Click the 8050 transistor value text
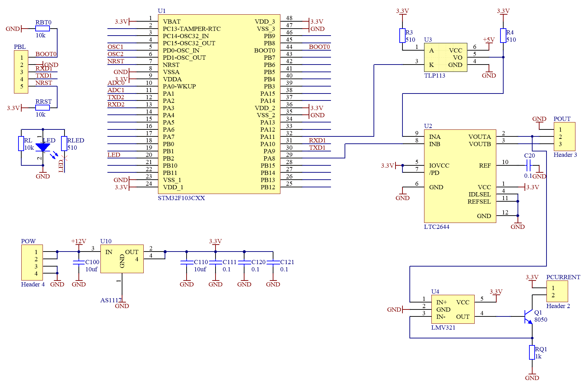588x389 pixels. click(541, 320)
